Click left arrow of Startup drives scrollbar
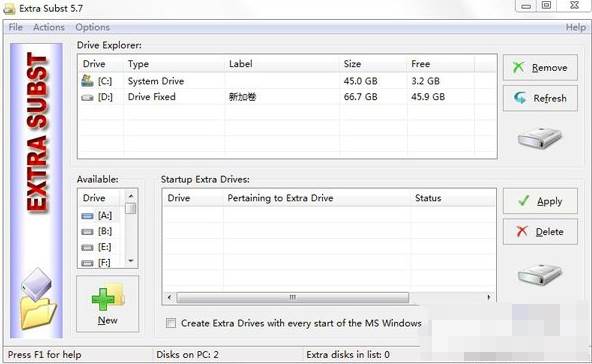The height and width of the screenshot is (364, 592). coord(169,298)
